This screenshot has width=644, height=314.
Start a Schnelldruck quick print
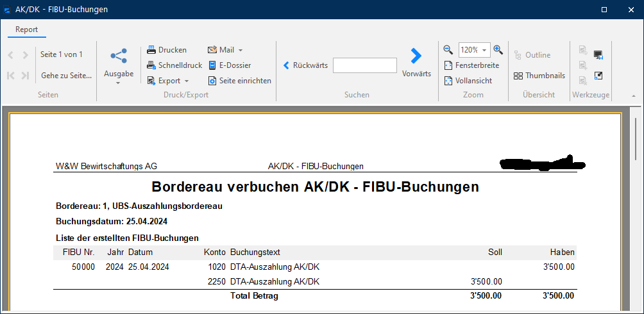click(x=174, y=65)
